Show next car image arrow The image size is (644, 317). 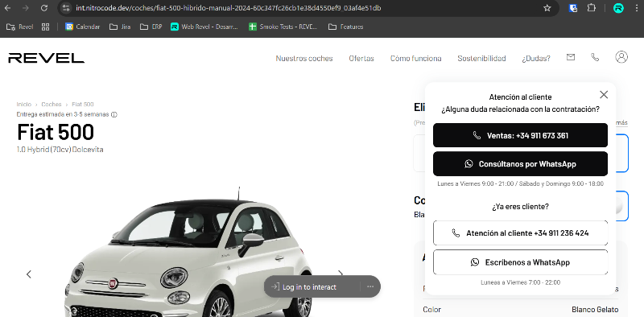tap(340, 273)
